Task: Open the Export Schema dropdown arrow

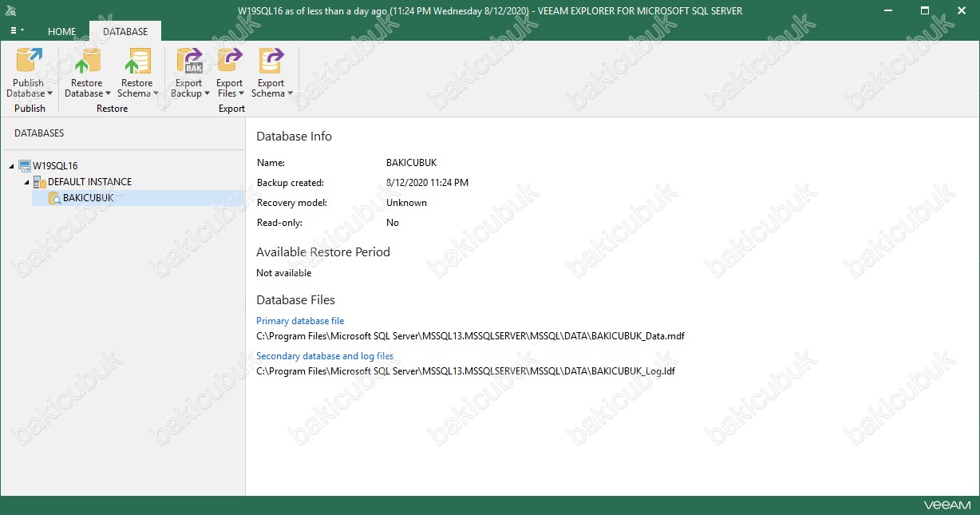Action: pos(290,94)
